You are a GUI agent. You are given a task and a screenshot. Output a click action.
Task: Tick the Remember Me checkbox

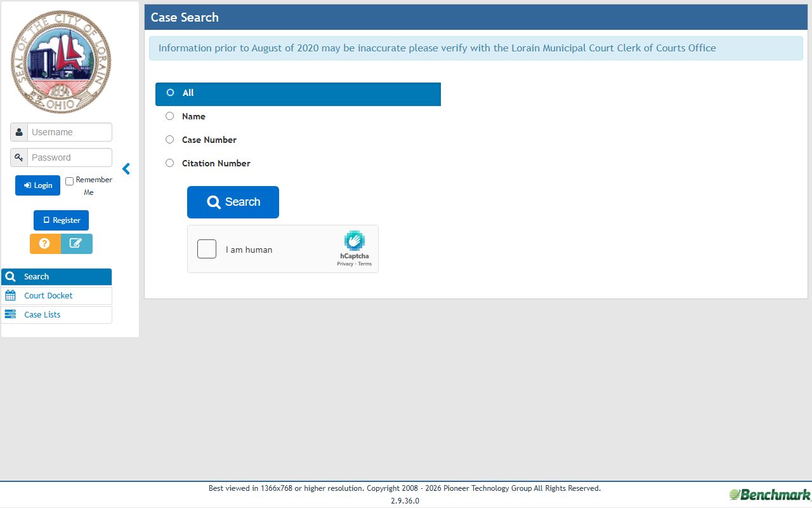pos(70,182)
